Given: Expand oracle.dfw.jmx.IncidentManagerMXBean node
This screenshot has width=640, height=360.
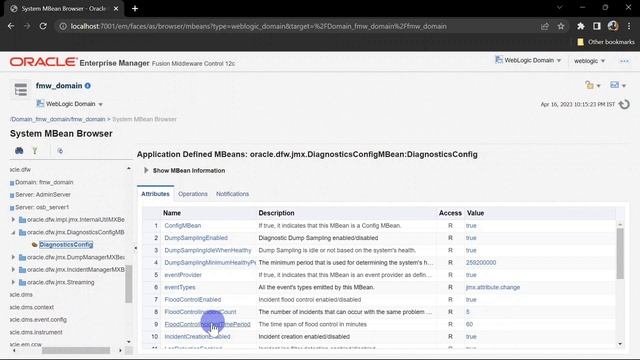Looking at the screenshot, I should coord(13,270).
